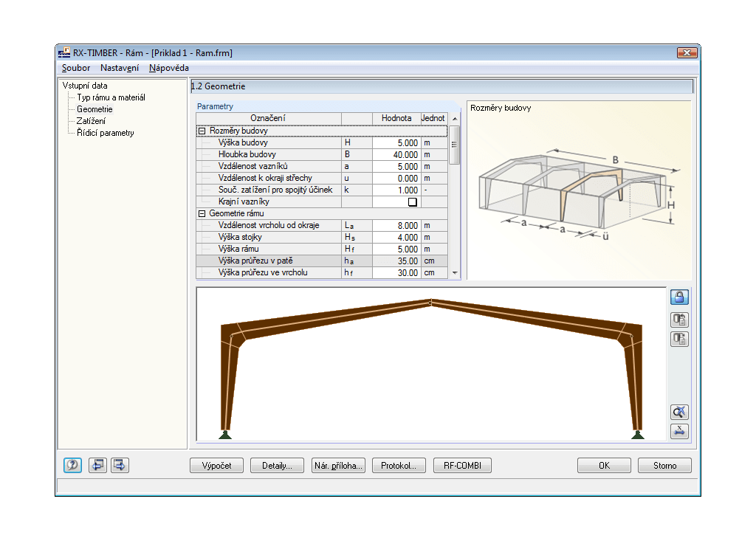Select Geometrie in navigation tree
Image resolution: width=756 pixels, height=541 pixels.
(94, 109)
